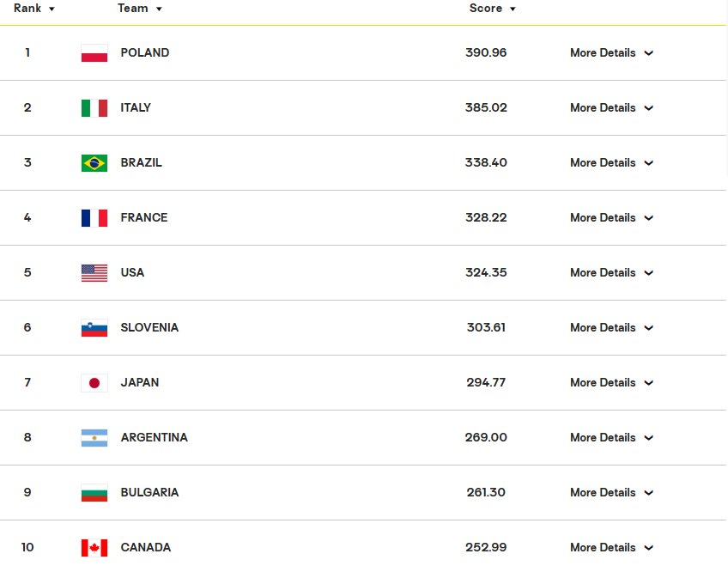This screenshot has height=572, width=728.
Task: Expand More Details for Poland
Action: click(x=611, y=53)
